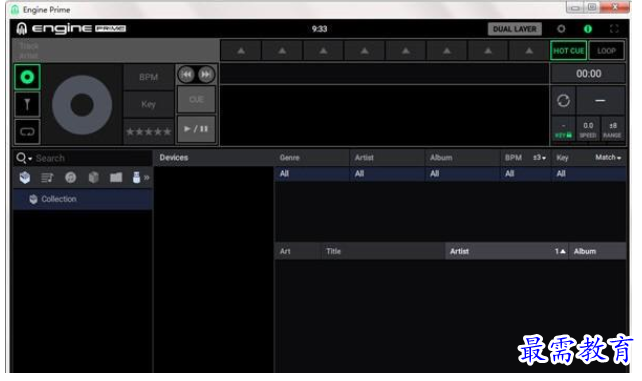Select the beatgrid marker tool button
Screen dimensions: 642x381
pos(27,104)
